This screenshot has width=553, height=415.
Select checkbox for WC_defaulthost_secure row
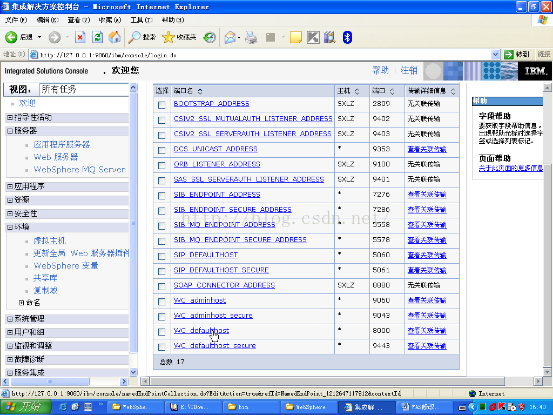coord(162,347)
